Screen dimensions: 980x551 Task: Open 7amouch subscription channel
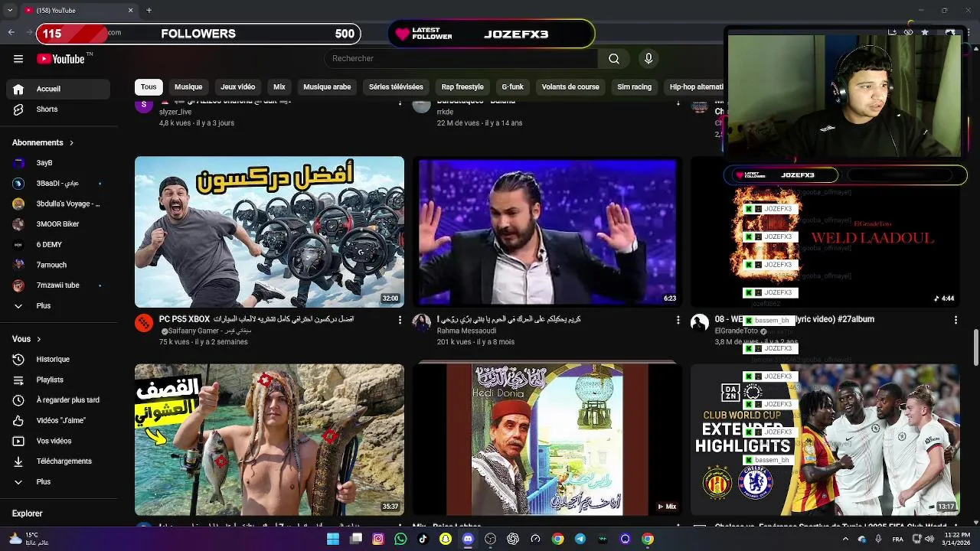58,265
